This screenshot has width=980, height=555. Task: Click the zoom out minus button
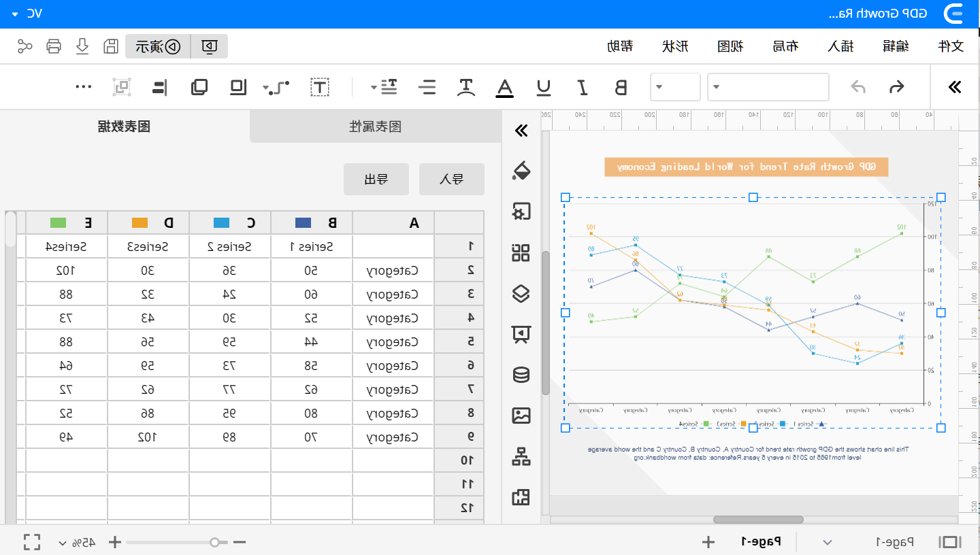(x=239, y=542)
